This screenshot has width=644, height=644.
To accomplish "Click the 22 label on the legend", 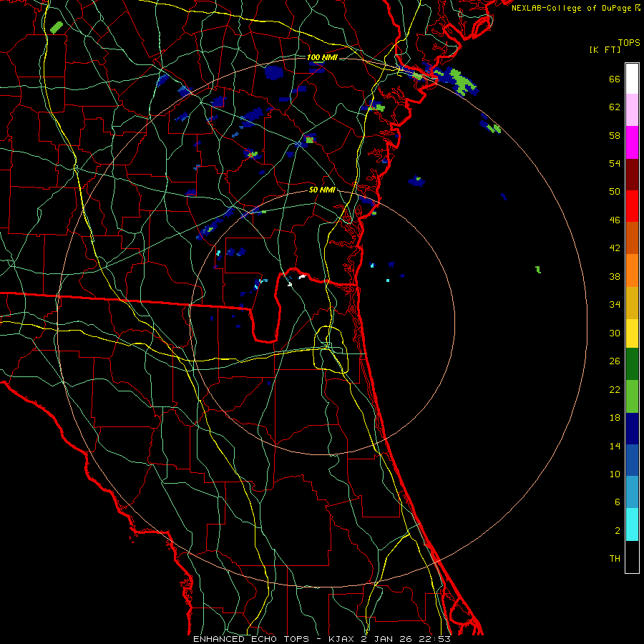I will tap(615, 389).
